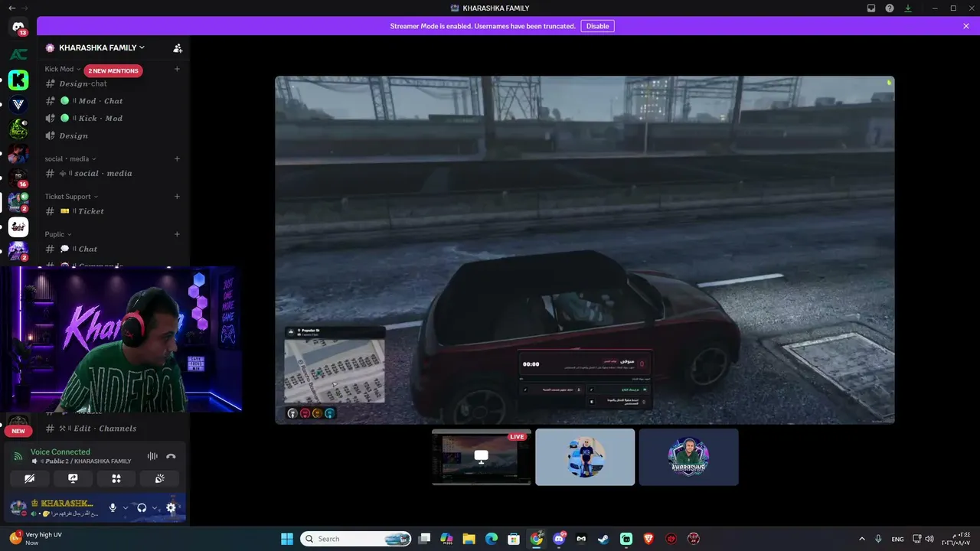Open microphone input options arrow

coord(125,507)
